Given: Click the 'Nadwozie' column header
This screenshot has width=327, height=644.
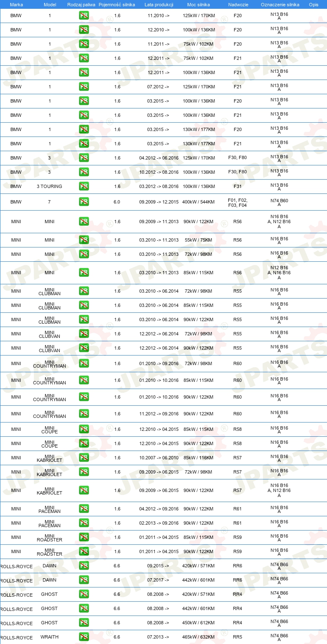Looking at the screenshot, I should pyautogui.click(x=238, y=4).
